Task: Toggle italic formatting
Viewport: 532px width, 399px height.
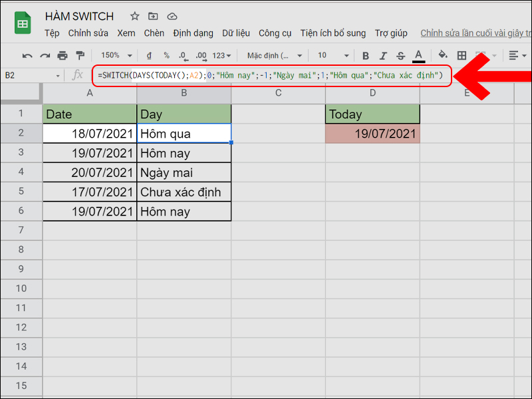Action: coord(383,55)
